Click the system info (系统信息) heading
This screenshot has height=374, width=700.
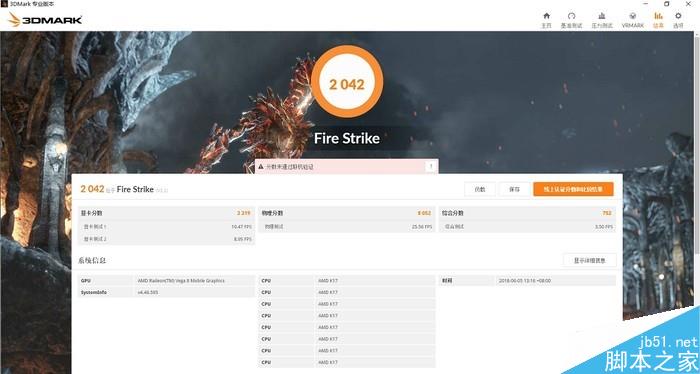92,260
